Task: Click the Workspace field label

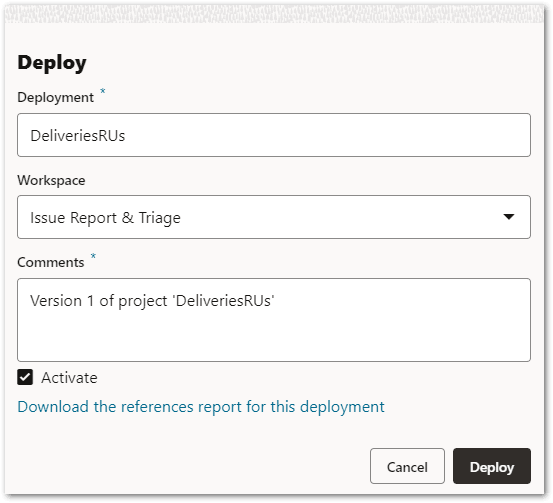Action: (x=51, y=180)
